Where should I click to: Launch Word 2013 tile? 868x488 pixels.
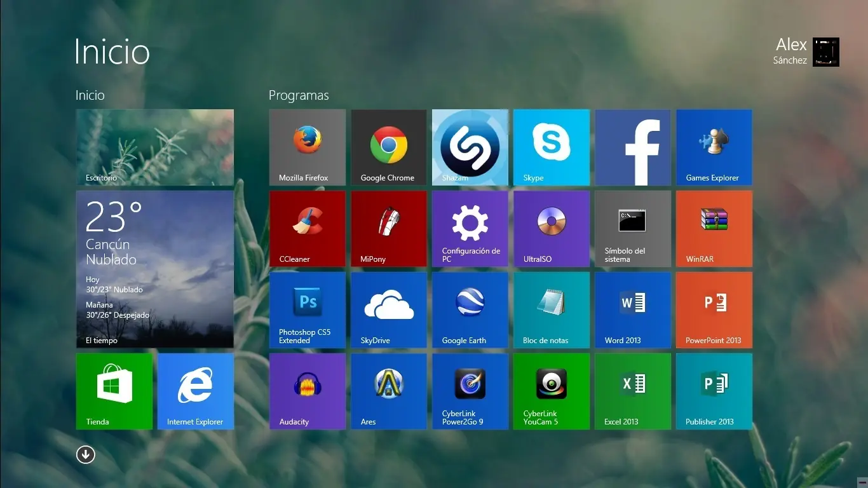633,310
